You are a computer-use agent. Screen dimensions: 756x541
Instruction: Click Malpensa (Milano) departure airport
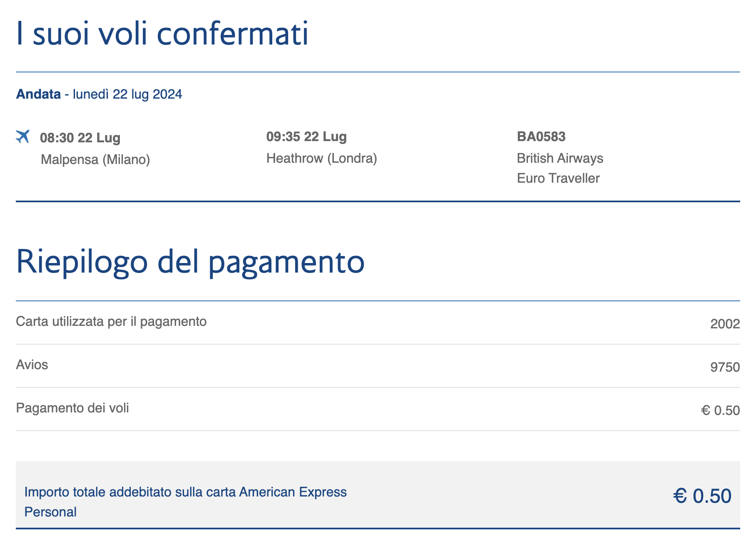(95, 159)
